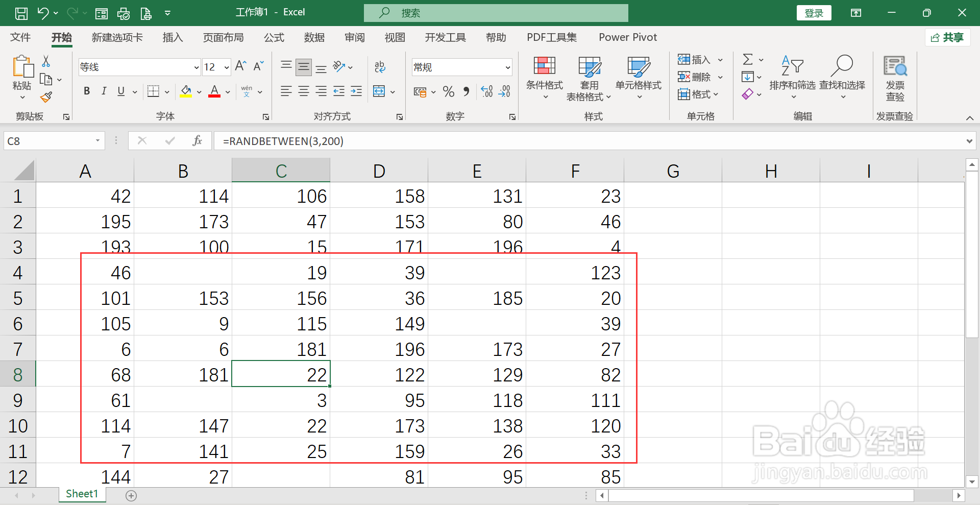Click the Save icon in quick access toolbar
980x505 pixels.
[x=21, y=13]
